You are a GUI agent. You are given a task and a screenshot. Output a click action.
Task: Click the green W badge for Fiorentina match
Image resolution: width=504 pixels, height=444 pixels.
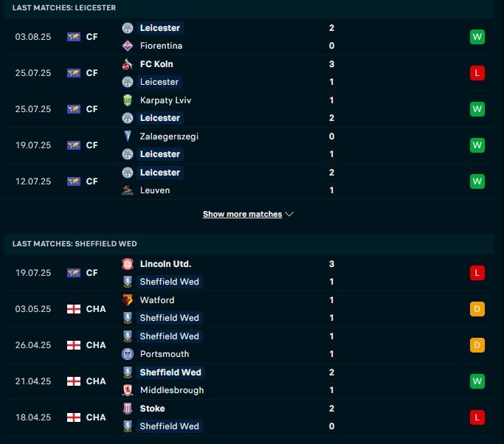point(477,37)
